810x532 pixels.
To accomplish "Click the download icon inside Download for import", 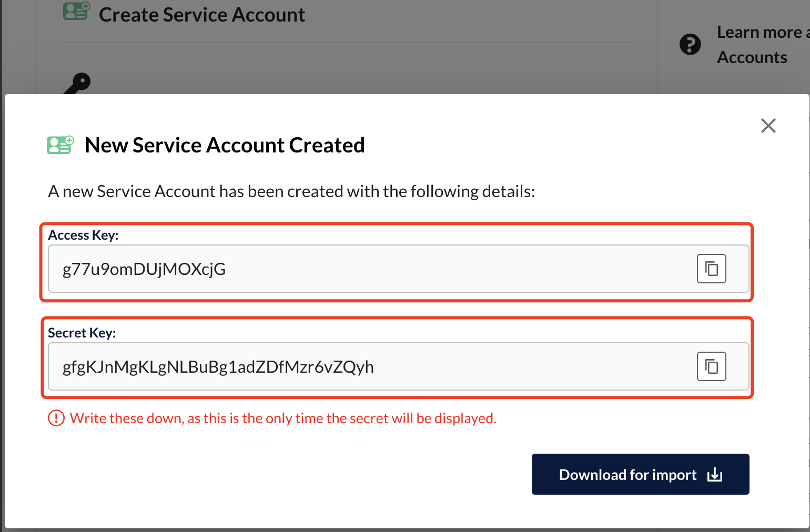I will [x=714, y=474].
